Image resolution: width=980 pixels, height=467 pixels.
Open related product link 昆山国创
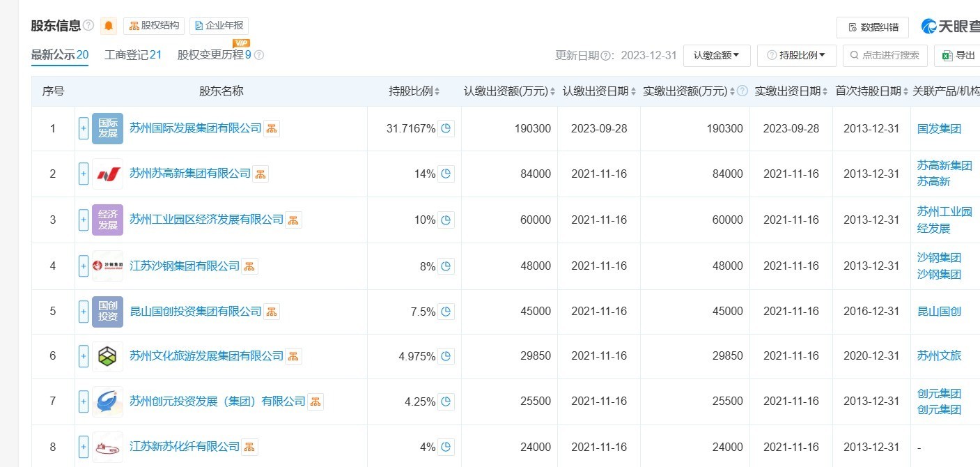point(939,311)
